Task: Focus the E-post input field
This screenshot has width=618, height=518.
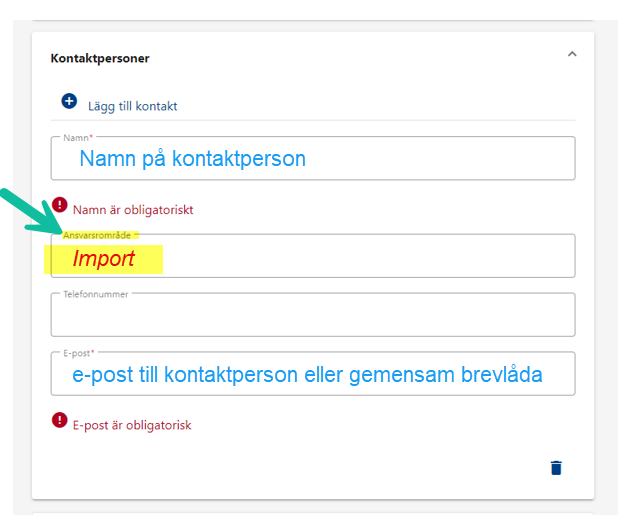Action: [313, 374]
